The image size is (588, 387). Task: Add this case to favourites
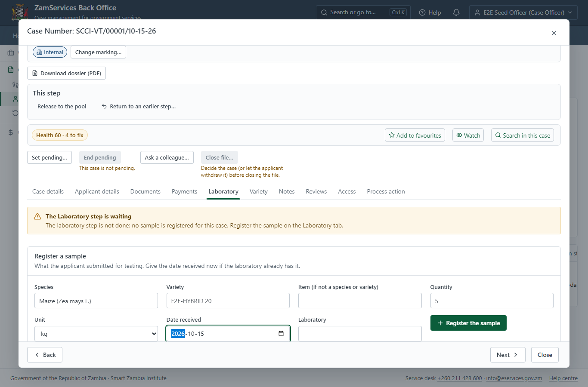pos(415,135)
